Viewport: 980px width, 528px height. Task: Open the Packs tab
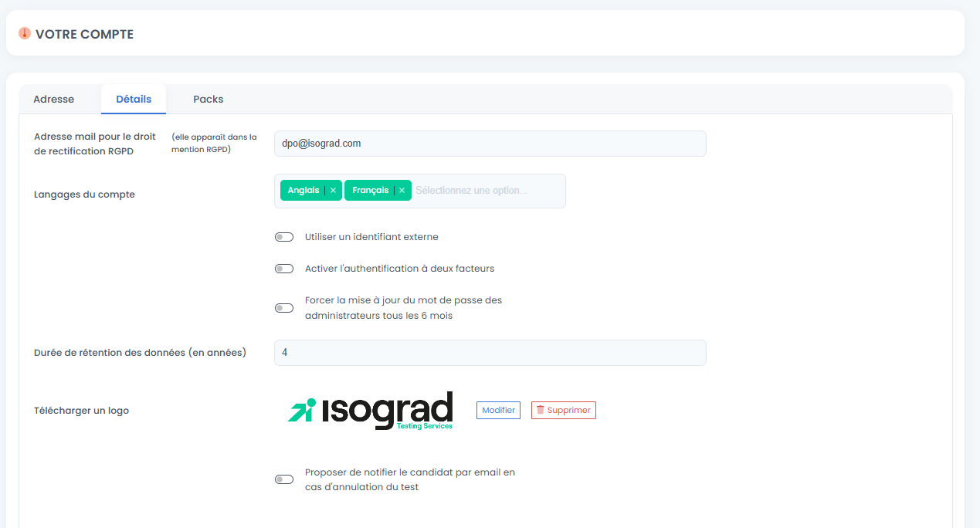point(209,100)
